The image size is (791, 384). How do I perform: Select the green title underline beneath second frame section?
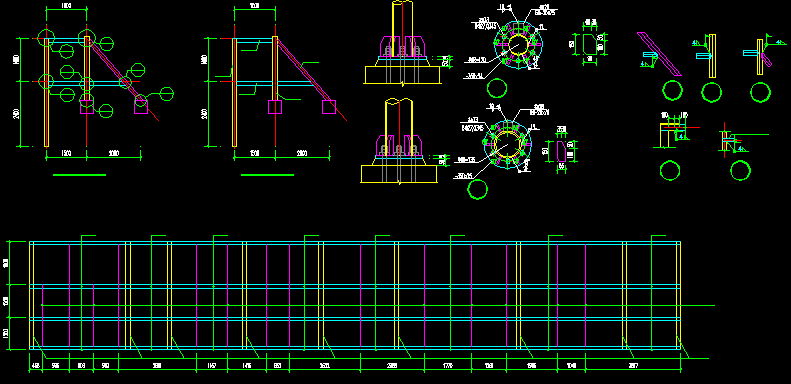267,175
